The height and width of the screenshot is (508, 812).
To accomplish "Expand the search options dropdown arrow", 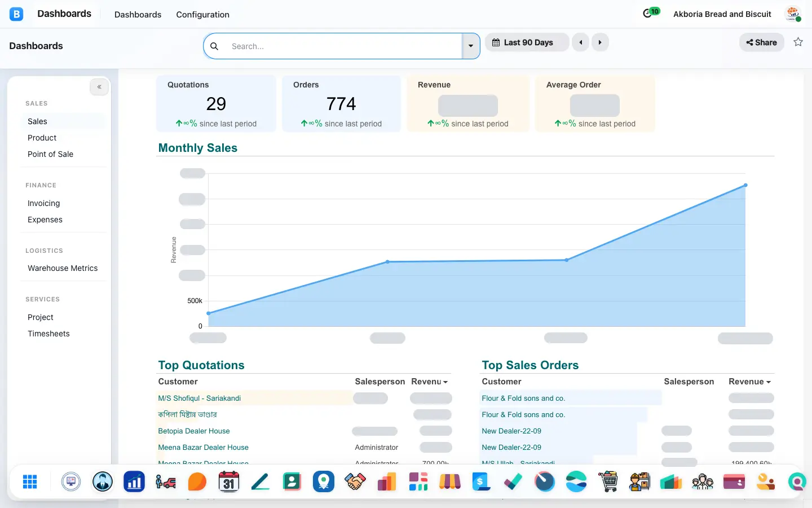I will click(471, 46).
